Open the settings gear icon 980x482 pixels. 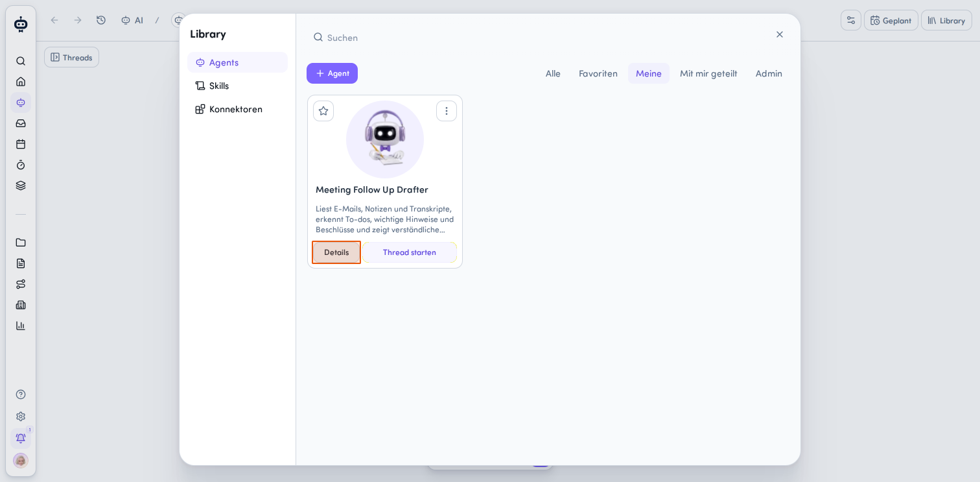point(21,416)
